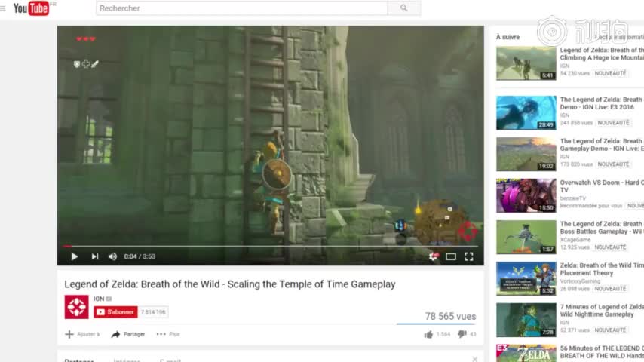Viewport: 644px width, 362px height.
Task: Close the share panel with X
Action: click(475, 359)
